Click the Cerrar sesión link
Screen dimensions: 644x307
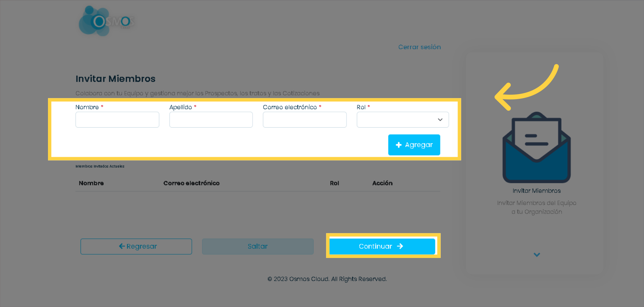pos(419,47)
